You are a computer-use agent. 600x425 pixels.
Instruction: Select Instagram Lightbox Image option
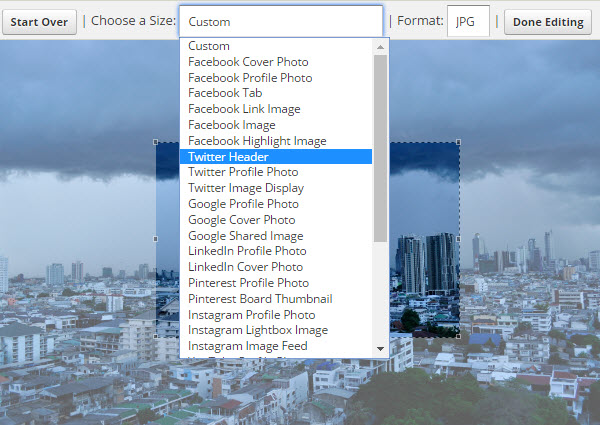[x=276, y=330]
